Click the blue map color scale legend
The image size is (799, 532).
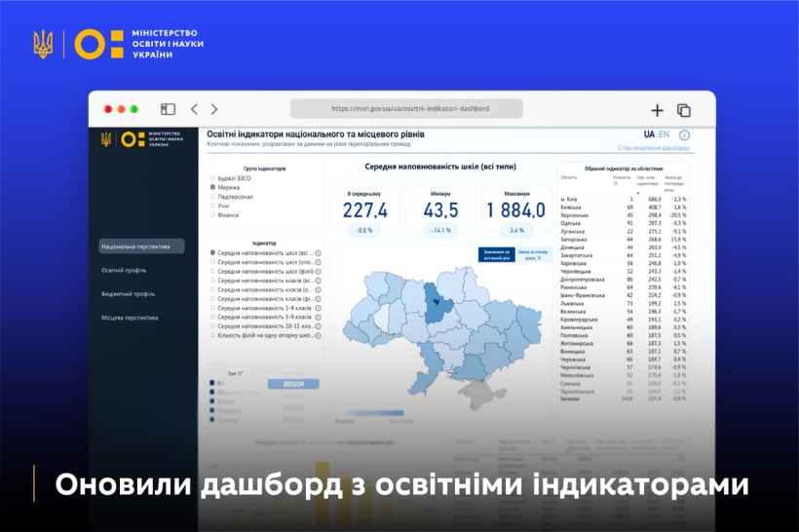(374, 413)
